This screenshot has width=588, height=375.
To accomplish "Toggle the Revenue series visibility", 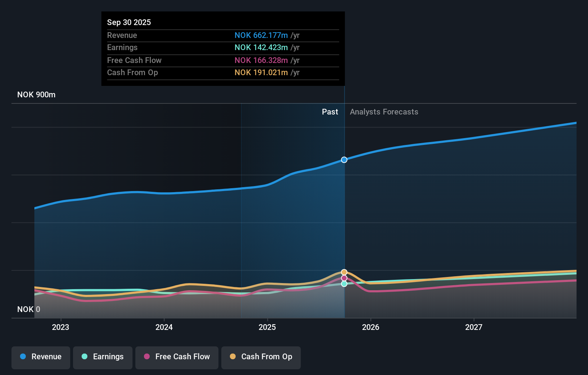I will click(40, 357).
